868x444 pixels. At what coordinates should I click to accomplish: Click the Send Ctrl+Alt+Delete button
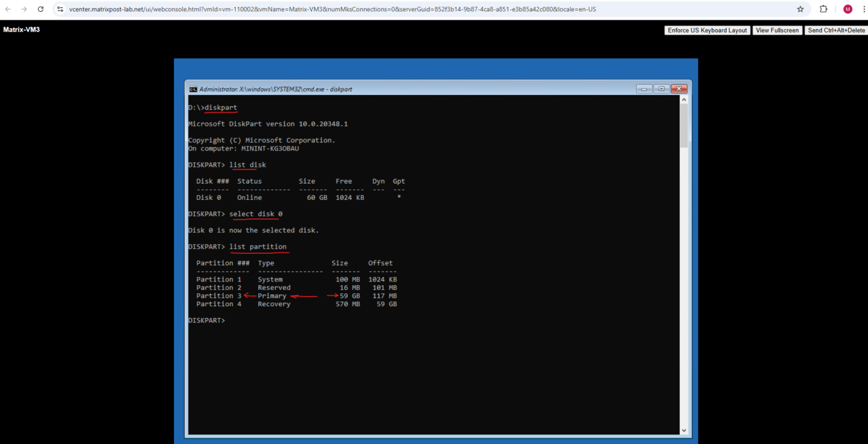click(836, 30)
